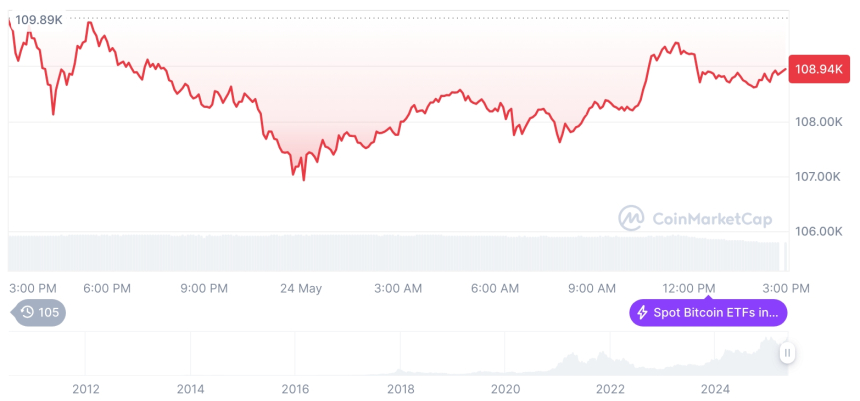Viewport: 860px width, 401px height.
Task: Select the 9:00 PM time axis label
Action: click(204, 288)
